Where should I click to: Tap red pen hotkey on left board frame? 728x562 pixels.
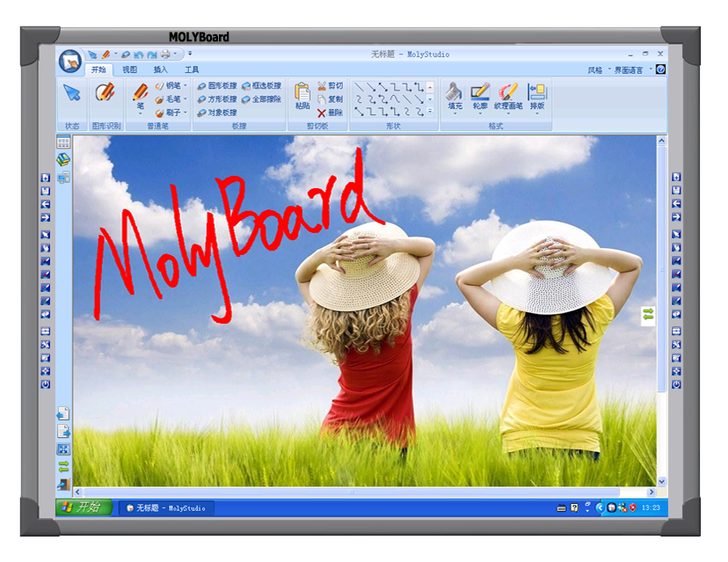pyautogui.click(x=45, y=274)
